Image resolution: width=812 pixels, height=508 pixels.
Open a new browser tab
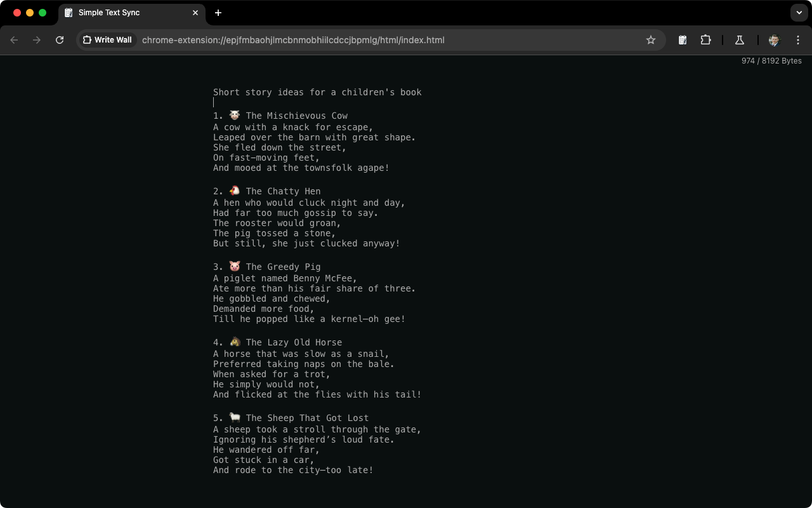tap(218, 13)
